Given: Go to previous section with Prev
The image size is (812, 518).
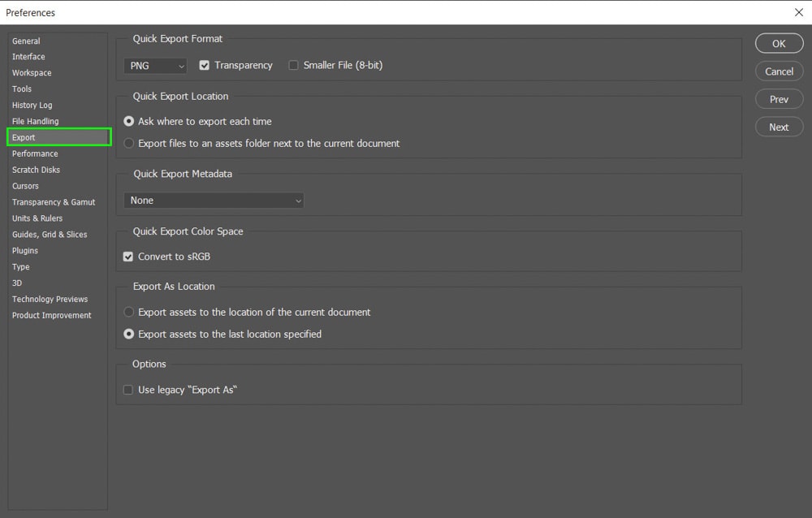Looking at the screenshot, I should point(779,99).
